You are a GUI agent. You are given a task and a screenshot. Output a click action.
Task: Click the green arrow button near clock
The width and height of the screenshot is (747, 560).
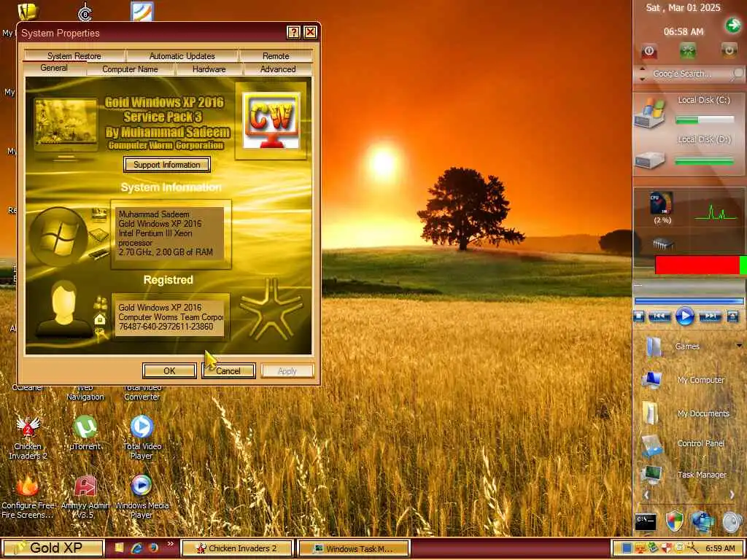coord(732,26)
